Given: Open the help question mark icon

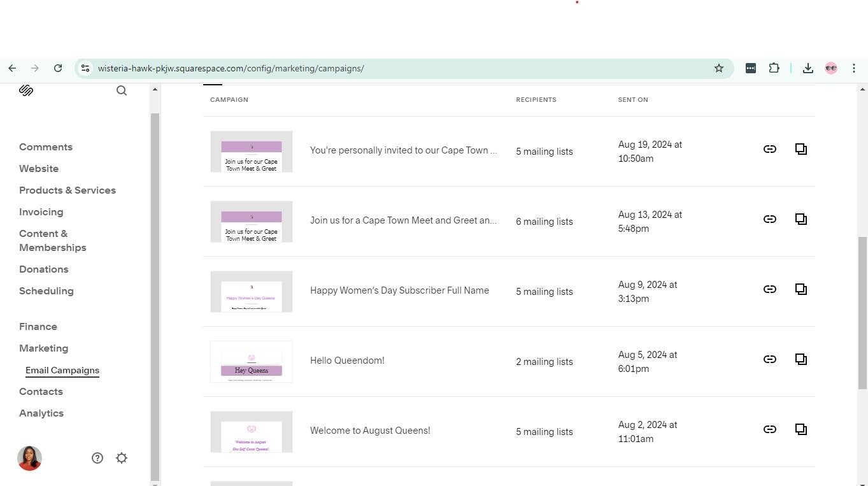Looking at the screenshot, I should tap(97, 458).
